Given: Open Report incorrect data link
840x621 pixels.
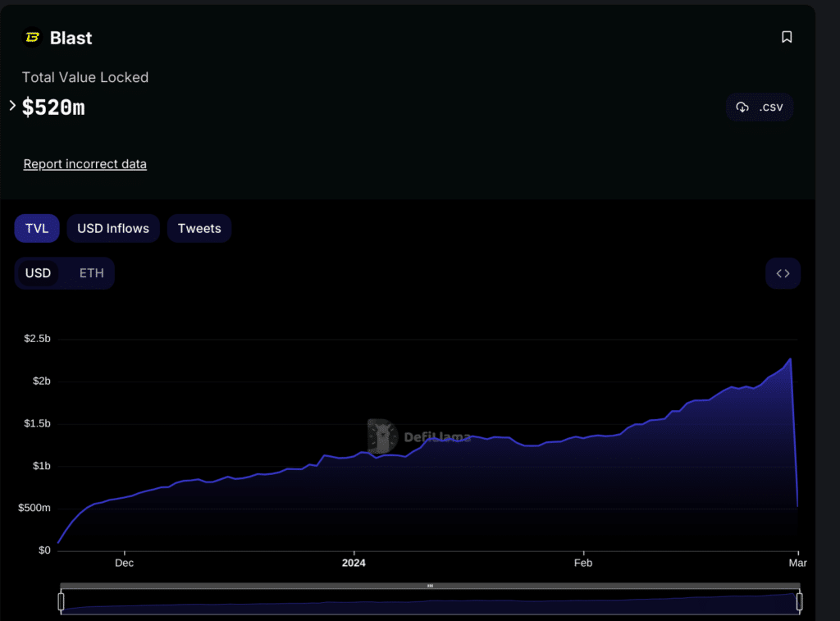Looking at the screenshot, I should point(84,164).
